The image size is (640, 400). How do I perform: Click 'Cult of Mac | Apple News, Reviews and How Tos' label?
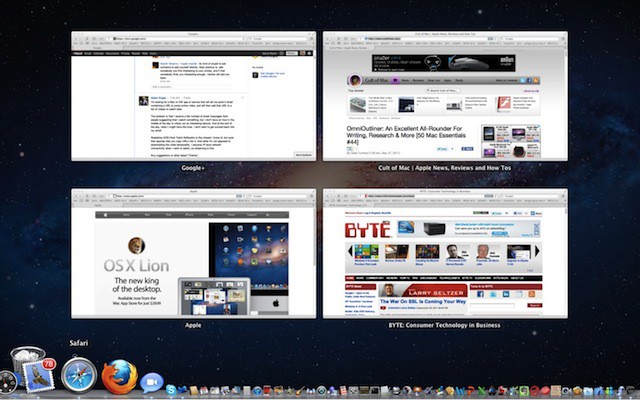[x=444, y=168]
